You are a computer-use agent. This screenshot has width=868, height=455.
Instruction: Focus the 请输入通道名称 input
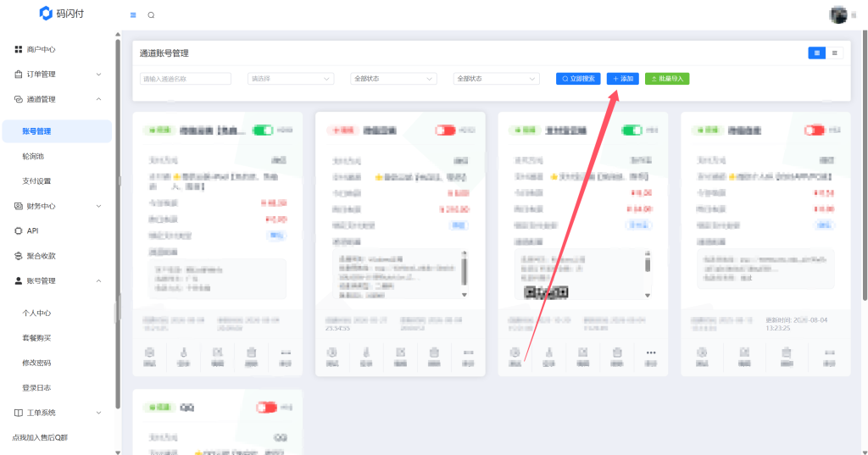coord(186,79)
